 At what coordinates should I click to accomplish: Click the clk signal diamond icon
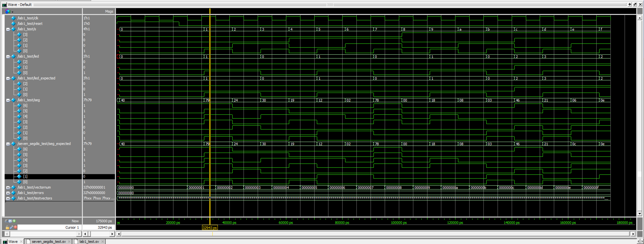(x=14, y=18)
